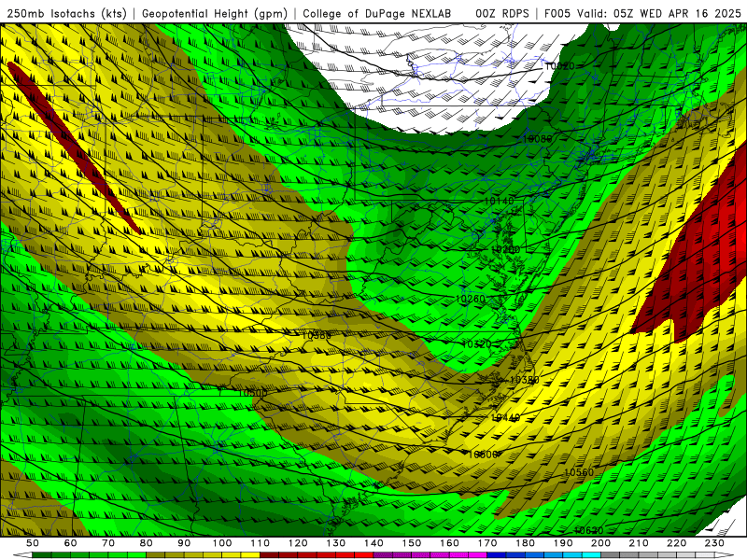Click the 10020 height contour label
Image resolution: width=747 pixels, height=560 pixels.
point(559,66)
